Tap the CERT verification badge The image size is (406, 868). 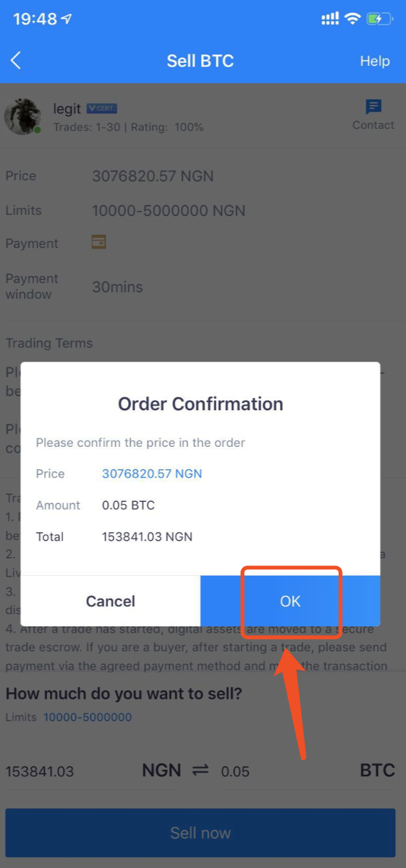102,109
